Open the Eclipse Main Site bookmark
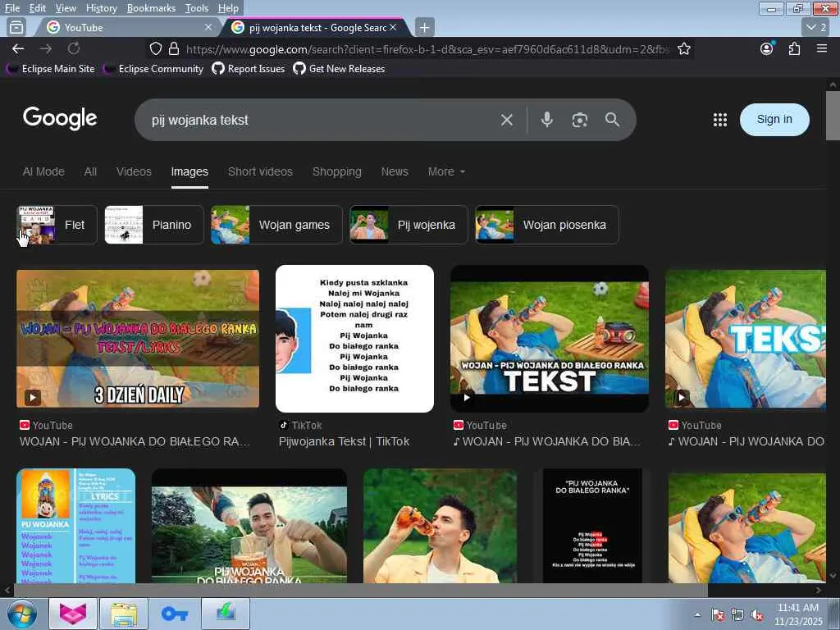This screenshot has width=840, height=630. [51, 69]
